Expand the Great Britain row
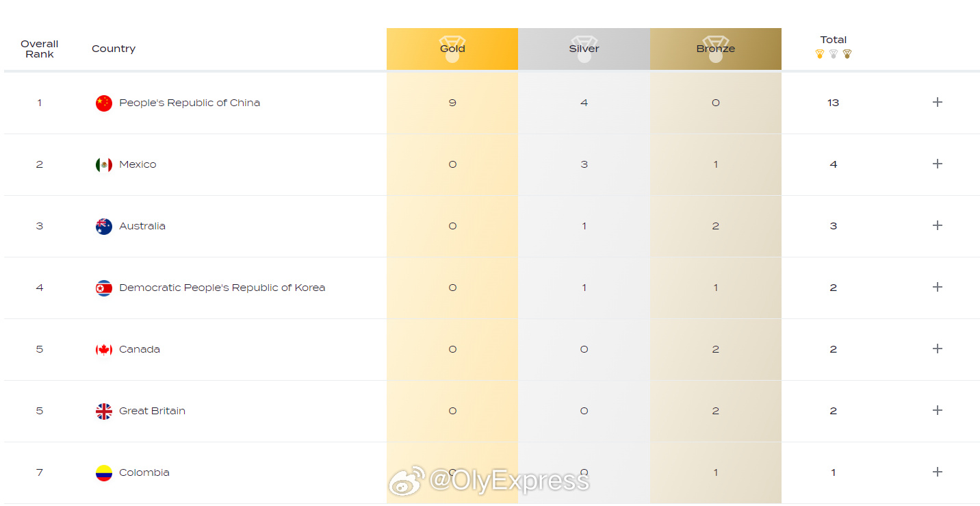This screenshot has width=980, height=506. coord(938,410)
